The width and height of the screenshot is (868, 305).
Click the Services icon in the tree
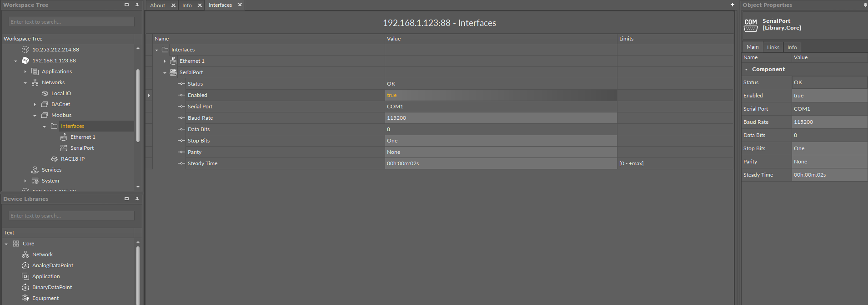tap(35, 170)
